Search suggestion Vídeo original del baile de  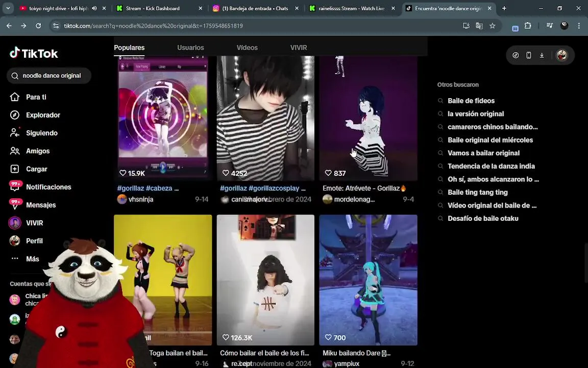492,205
